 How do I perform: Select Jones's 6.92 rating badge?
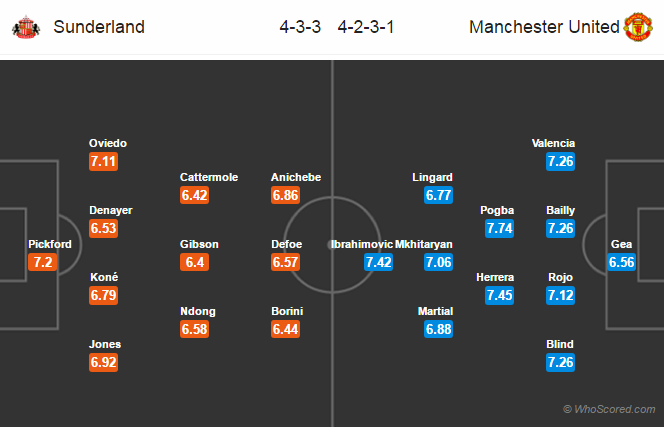pyautogui.click(x=103, y=363)
